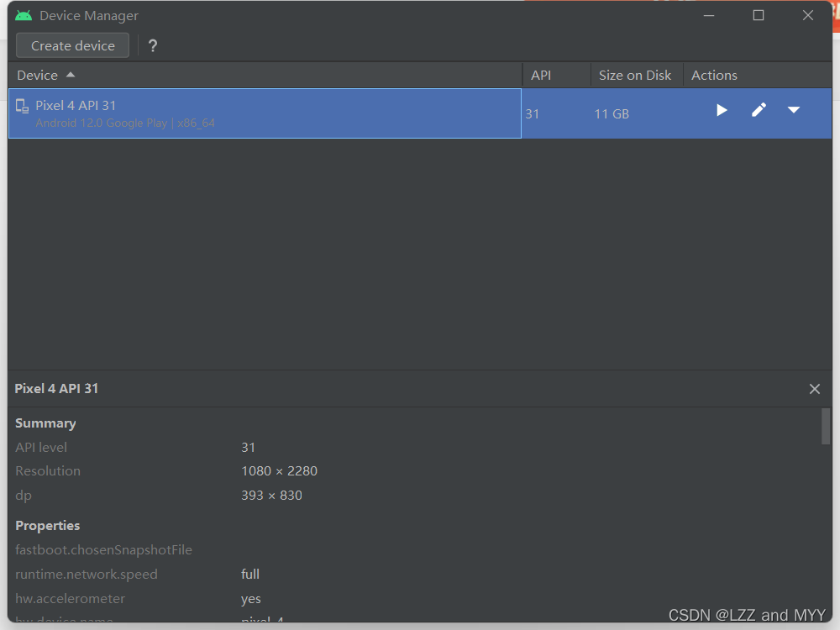Close the Device Manager window
The height and width of the screenshot is (630, 840).
pos(808,15)
